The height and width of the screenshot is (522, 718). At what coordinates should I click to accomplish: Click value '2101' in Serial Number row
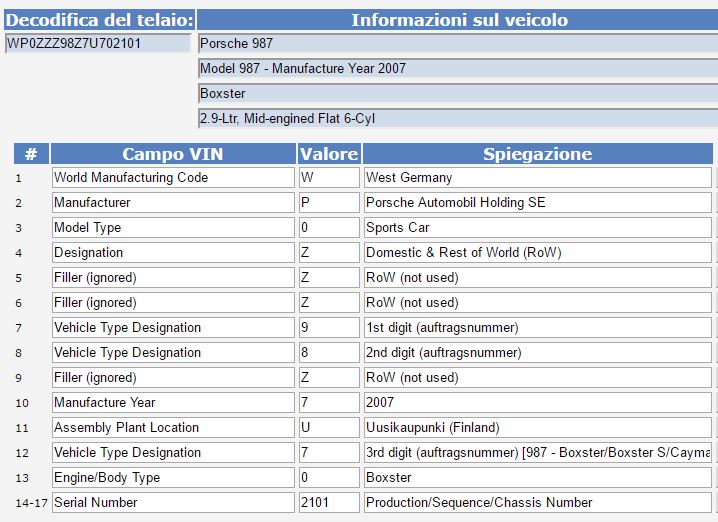[329, 502]
